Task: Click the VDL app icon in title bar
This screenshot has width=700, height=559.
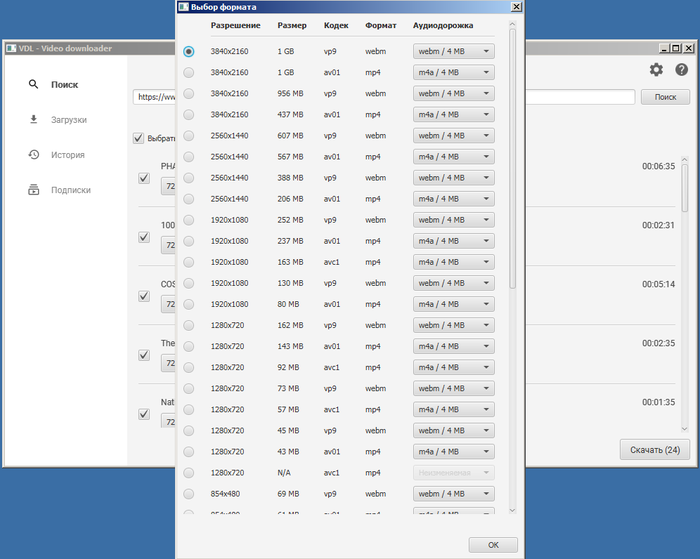Action: (10, 48)
